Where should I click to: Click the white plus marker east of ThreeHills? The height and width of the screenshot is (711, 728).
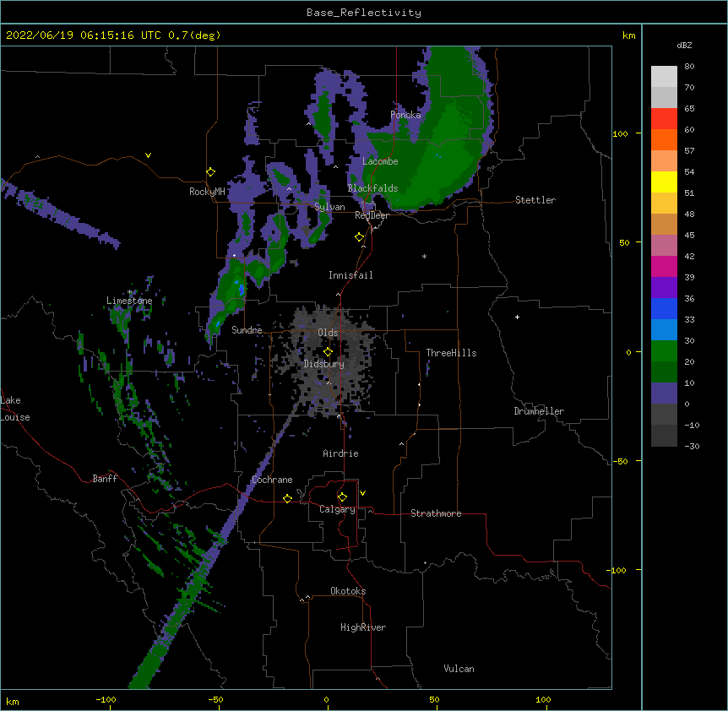517,317
